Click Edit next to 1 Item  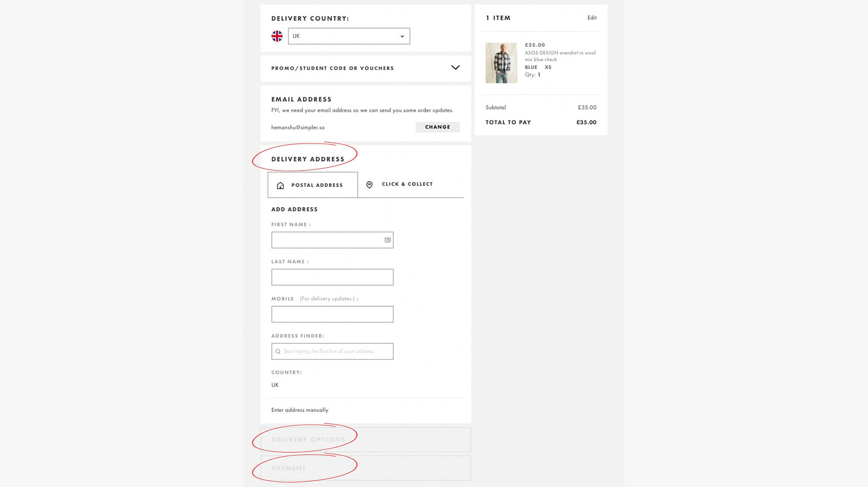pyautogui.click(x=592, y=17)
